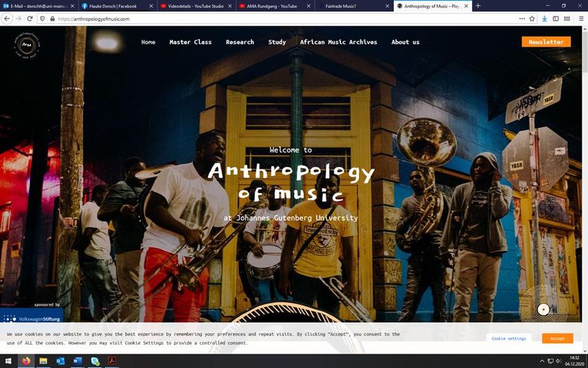Show the site padlock security info

[x=52, y=19]
